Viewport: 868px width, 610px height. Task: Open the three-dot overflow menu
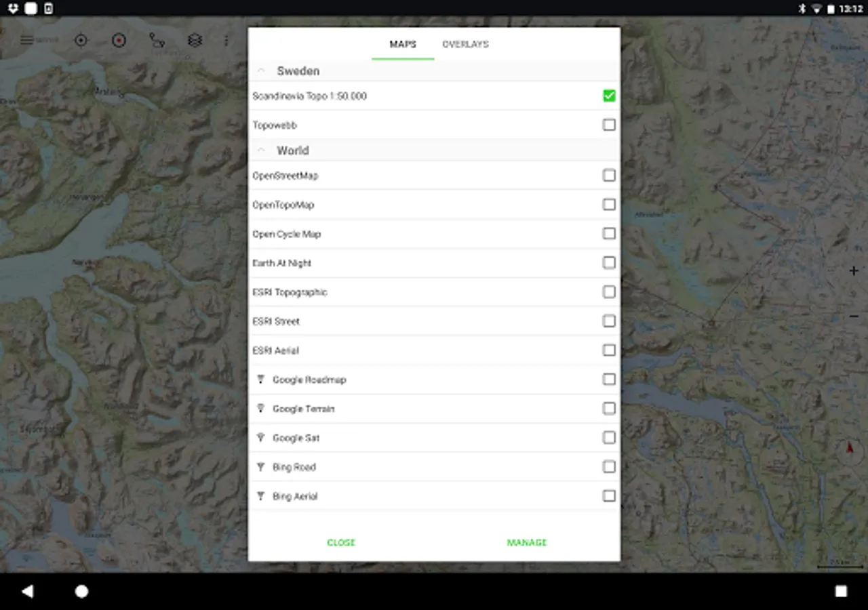[226, 41]
